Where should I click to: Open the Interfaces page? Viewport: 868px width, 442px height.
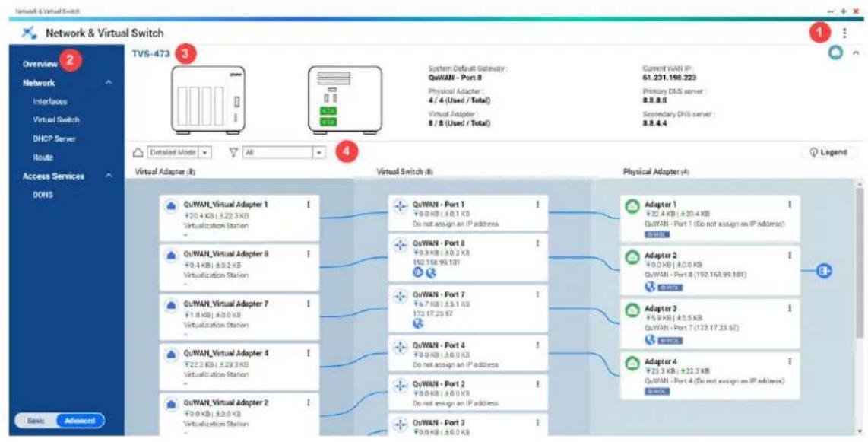pyautogui.click(x=50, y=102)
